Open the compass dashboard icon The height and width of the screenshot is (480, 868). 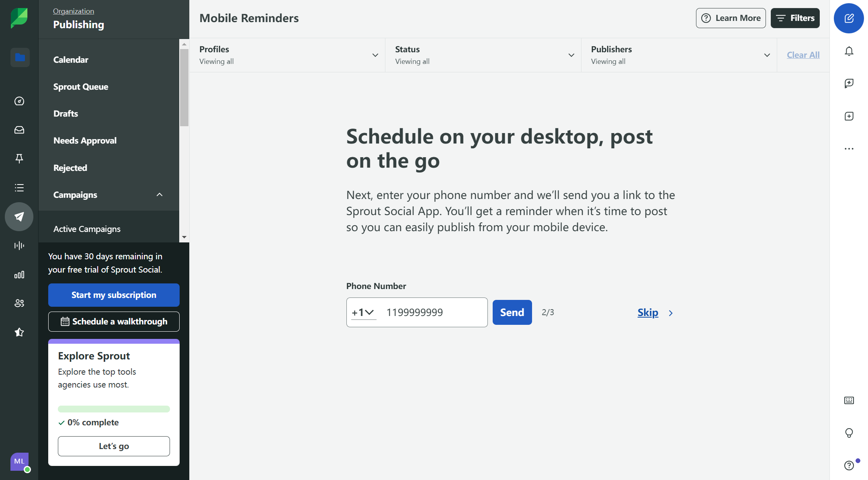pos(19,101)
